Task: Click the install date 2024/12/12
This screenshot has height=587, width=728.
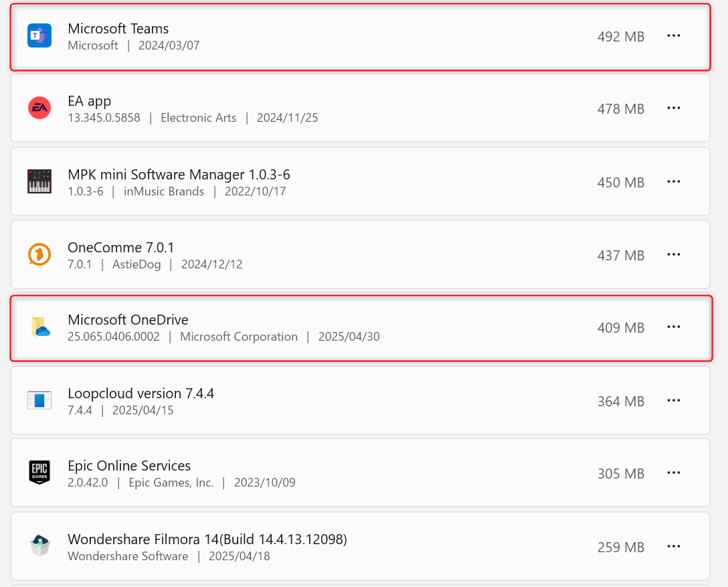Action: 211,264
